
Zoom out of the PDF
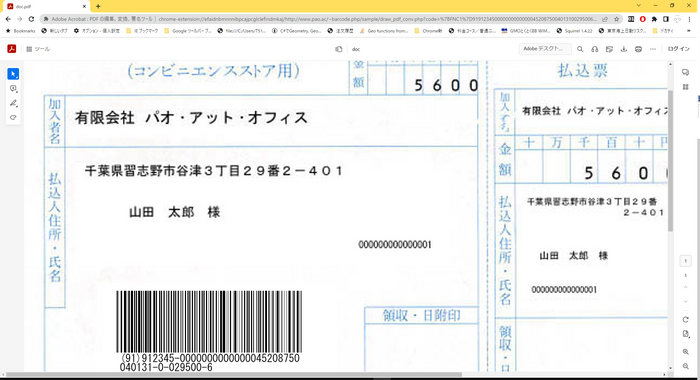(686, 366)
